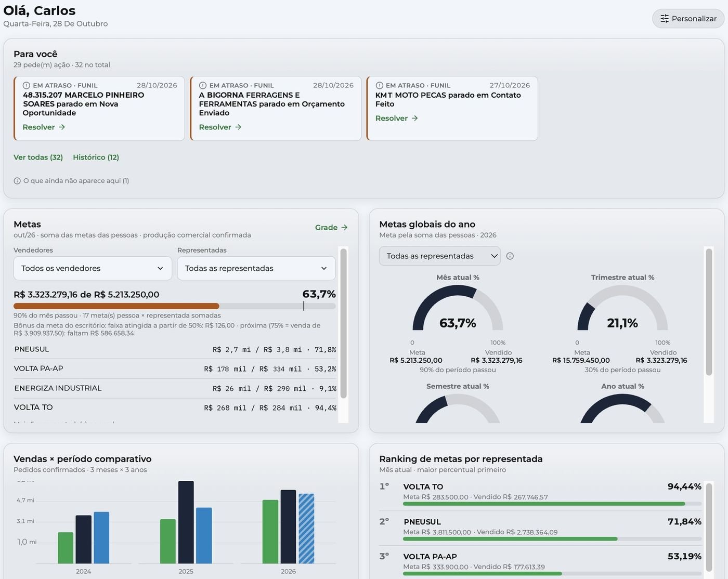The height and width of the screenshot is (579, 728).
Task: Click the 63,7% percentage in the Metas panel
Action: click(319, 294)
